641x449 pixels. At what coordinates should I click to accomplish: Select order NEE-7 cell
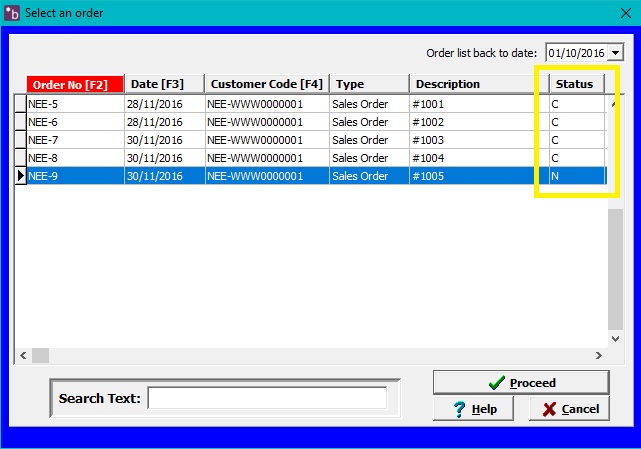click(75, 140)
